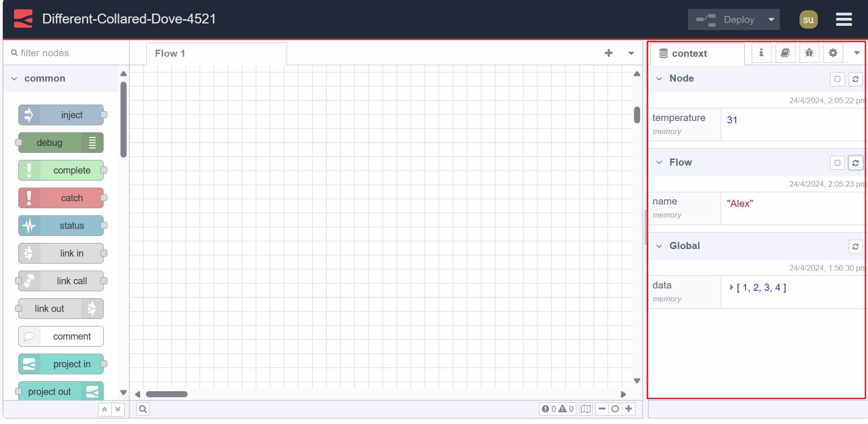
Task: Open the sidebar tabs overflow menu
Action: point(857,53)
